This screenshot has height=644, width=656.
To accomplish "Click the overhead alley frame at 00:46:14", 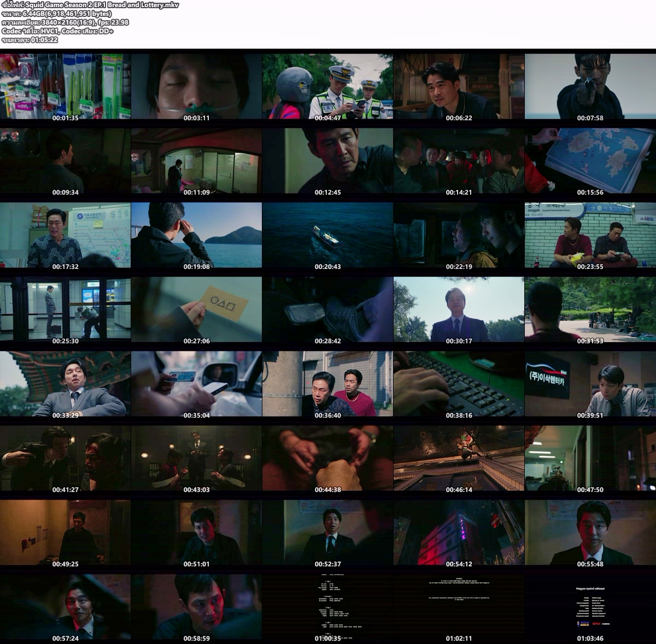I will 459,458.
